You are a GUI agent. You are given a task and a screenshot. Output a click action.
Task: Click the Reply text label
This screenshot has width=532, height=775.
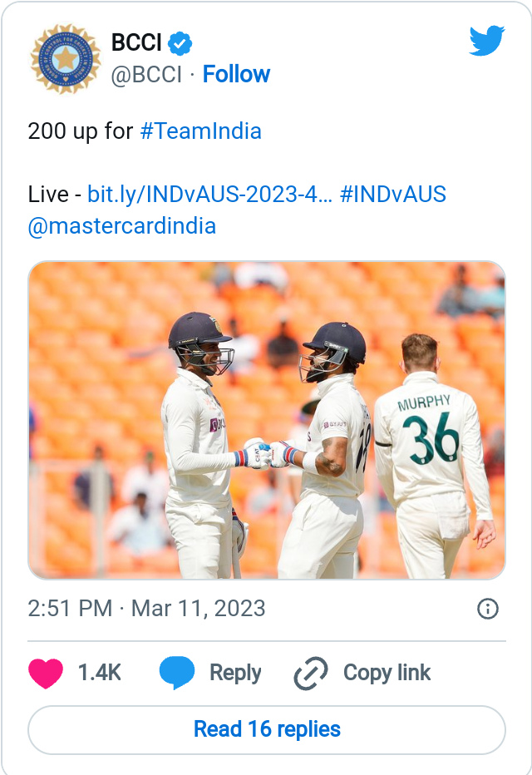point(235,673)
